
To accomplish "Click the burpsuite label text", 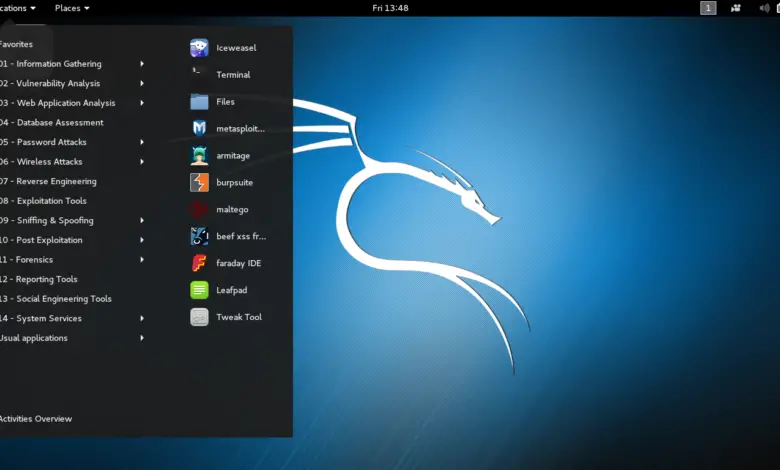I will 234,183.
